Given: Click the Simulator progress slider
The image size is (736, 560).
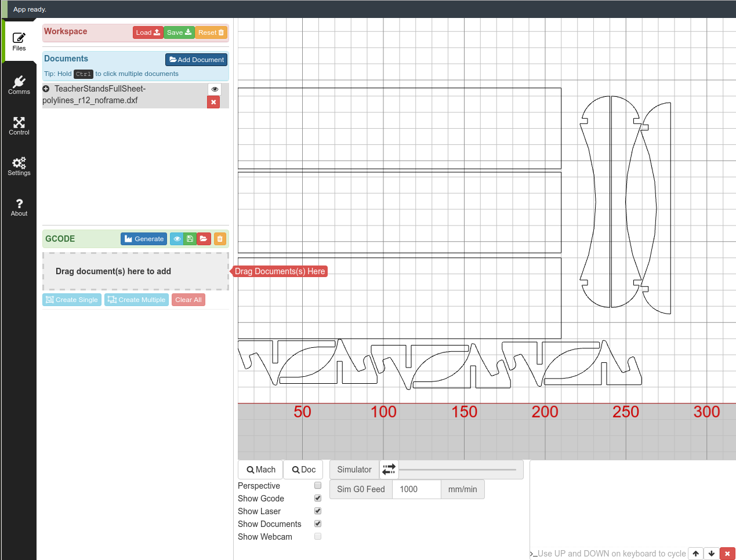Looking at the screenshot, I should pyautogui.click(x=458, y=470).
